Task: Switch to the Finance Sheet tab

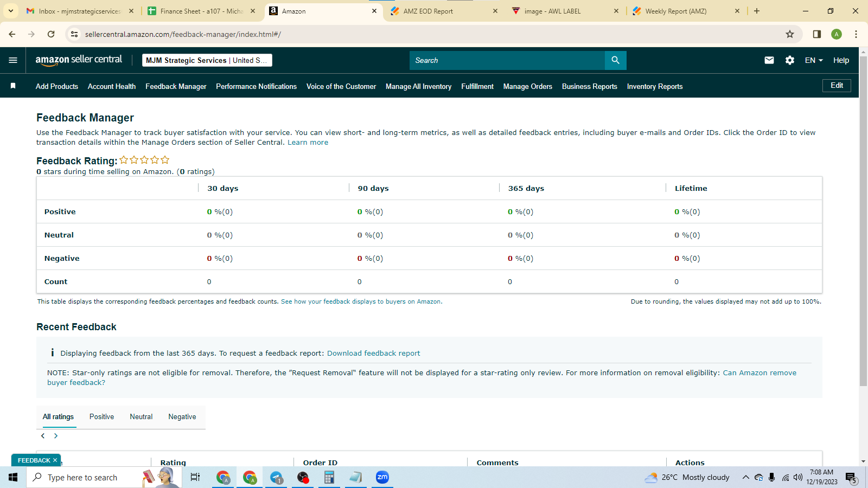Action: (202, 11)
